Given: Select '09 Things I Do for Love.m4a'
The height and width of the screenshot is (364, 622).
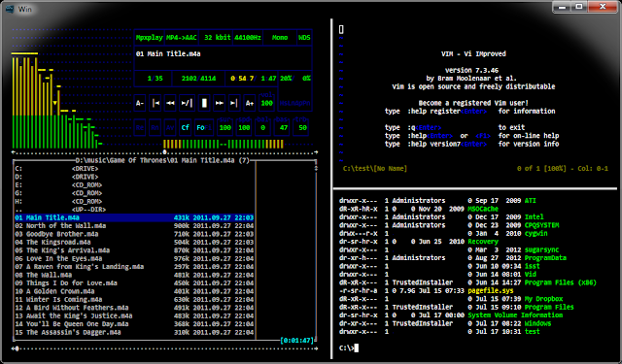Looking at the screenshot, I should tap(134, 283).
